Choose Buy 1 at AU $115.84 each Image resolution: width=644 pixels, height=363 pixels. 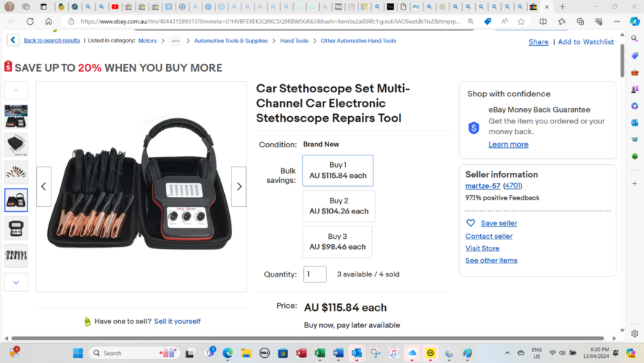pyautogui.click(x=338, y=170)
